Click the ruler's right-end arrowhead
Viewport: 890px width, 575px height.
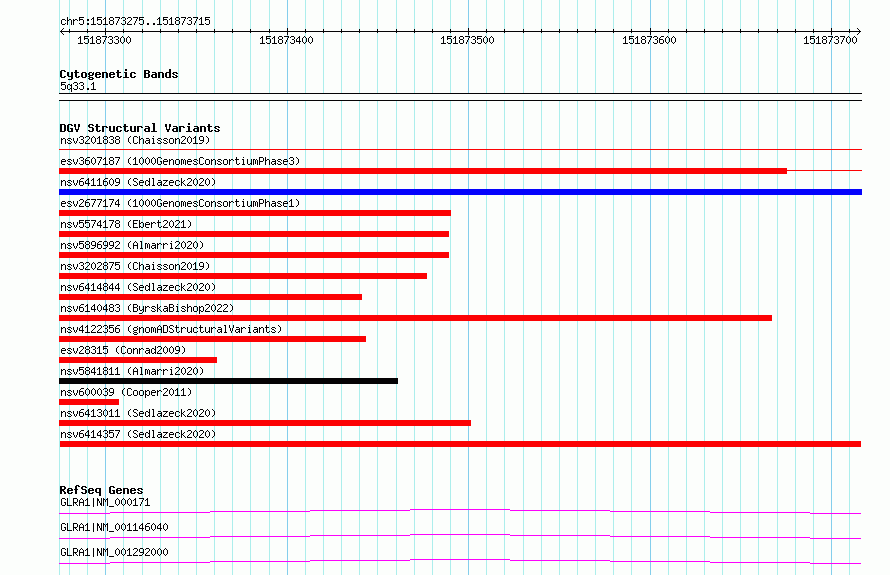coord(858,32)
